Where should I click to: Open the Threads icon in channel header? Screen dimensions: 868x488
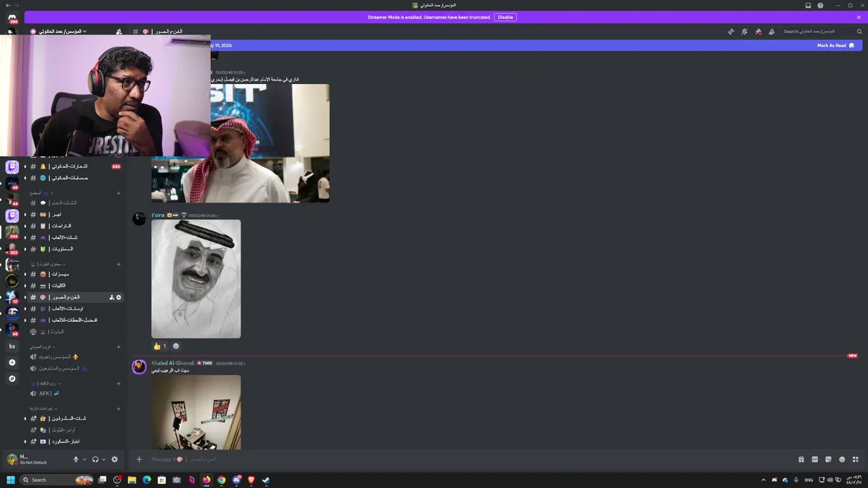coord(730,32)
